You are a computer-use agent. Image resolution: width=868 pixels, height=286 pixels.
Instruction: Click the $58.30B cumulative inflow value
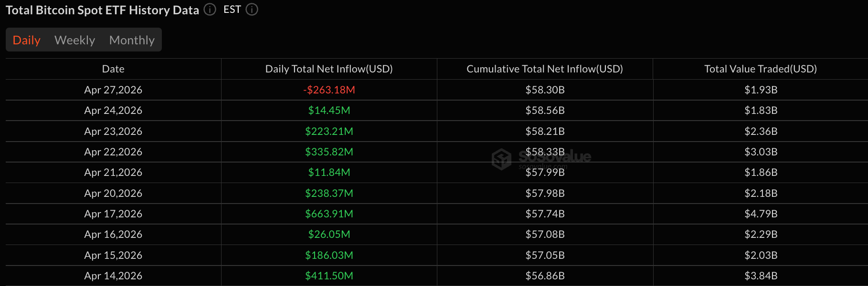click(544, 90)
